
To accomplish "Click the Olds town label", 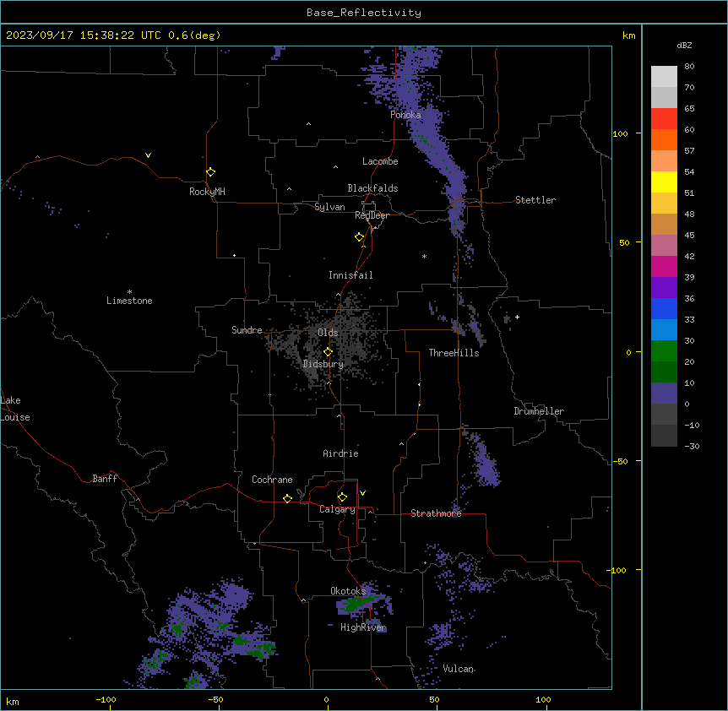I will (x=328, y=333).
